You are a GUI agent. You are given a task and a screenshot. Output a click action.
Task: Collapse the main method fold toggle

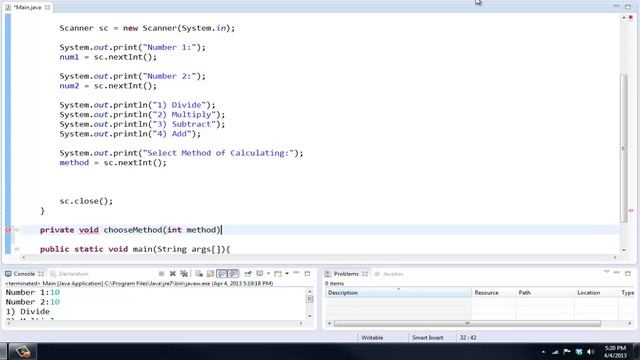(17, 249)
